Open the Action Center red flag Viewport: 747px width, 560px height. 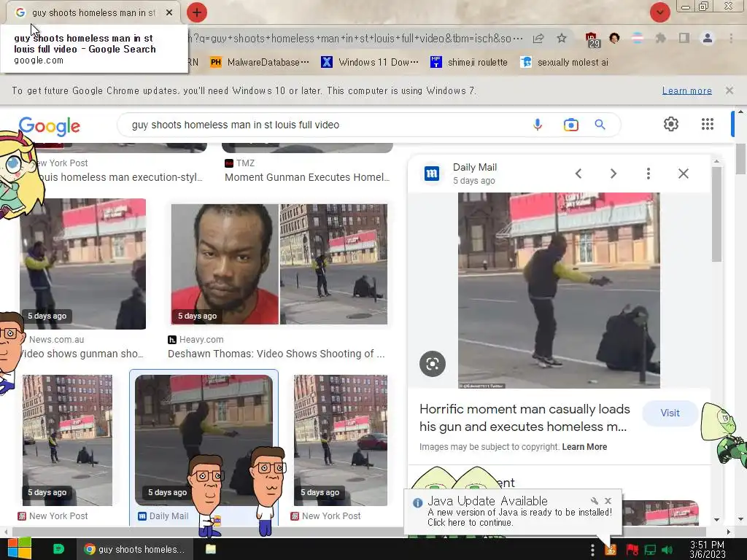(x=632, y=550)
